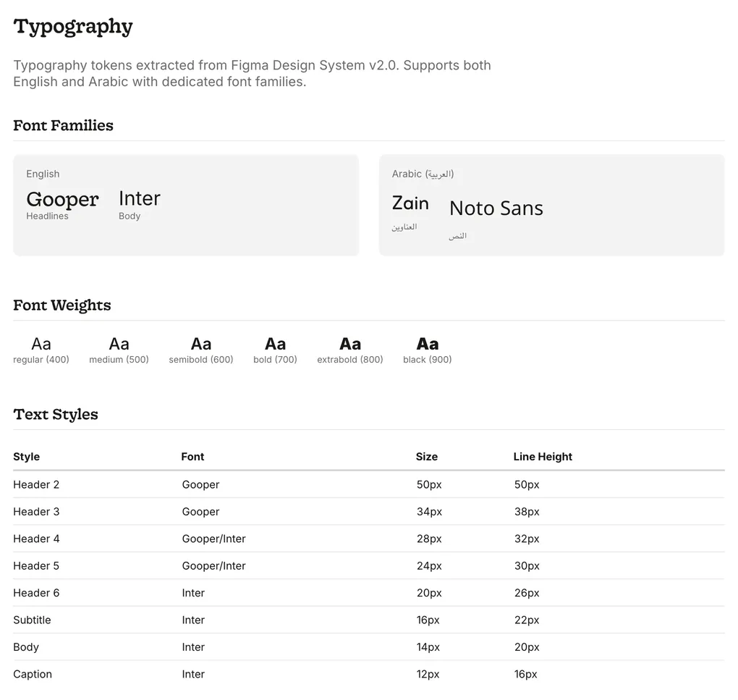
Task: Click the "Style" column header
Action: [26, 457]
